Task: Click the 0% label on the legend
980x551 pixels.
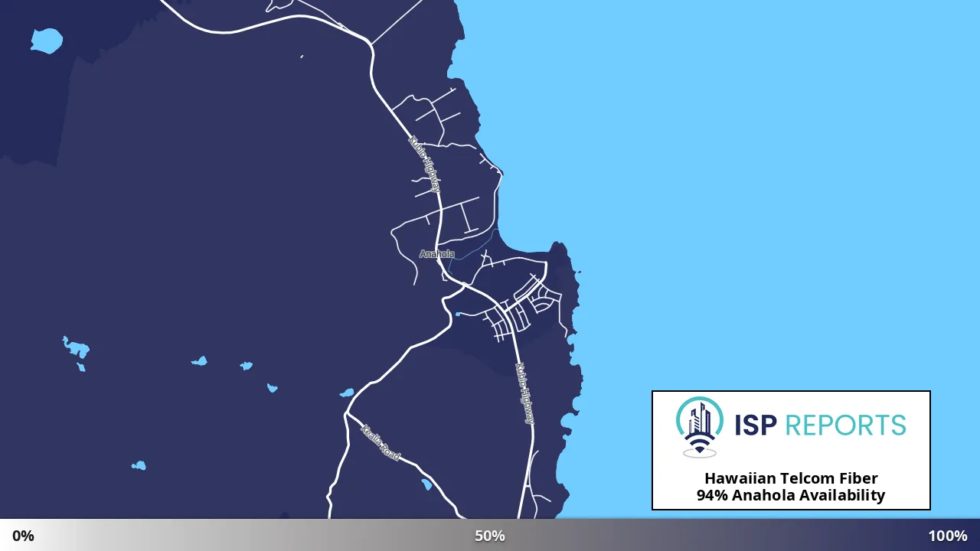Action: (23, 536)
